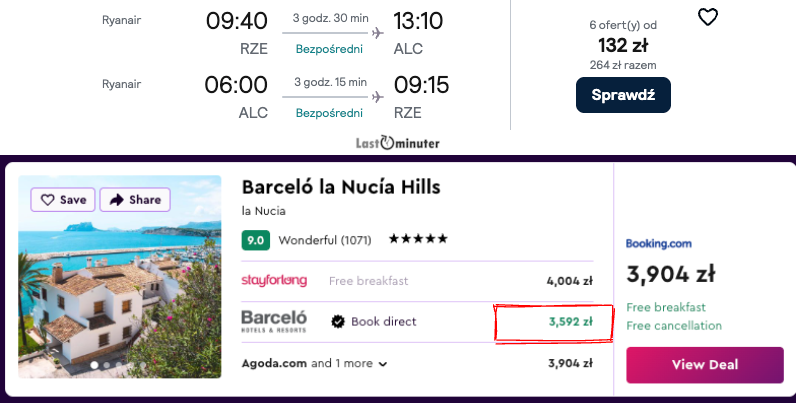Viewport: 796px width, 403px height.
Task: Open the Barceló la Nucía Hills title
Action: [x=341, y=187]
